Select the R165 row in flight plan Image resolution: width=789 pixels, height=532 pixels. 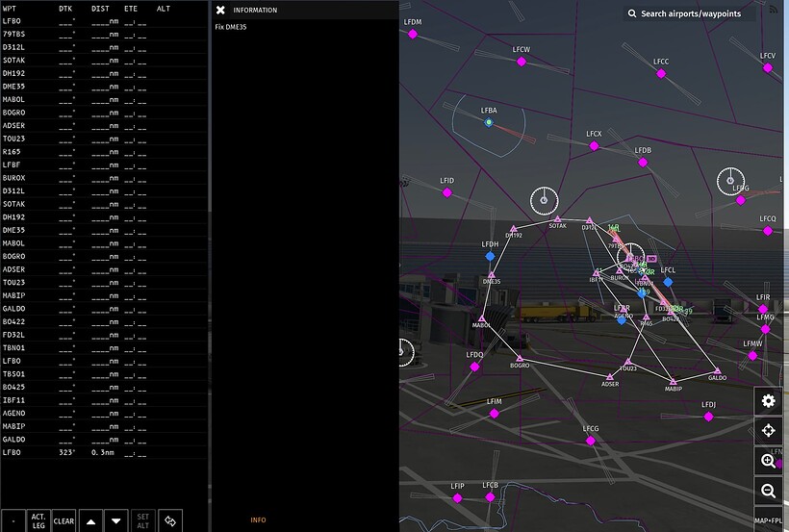coord(104,152)
